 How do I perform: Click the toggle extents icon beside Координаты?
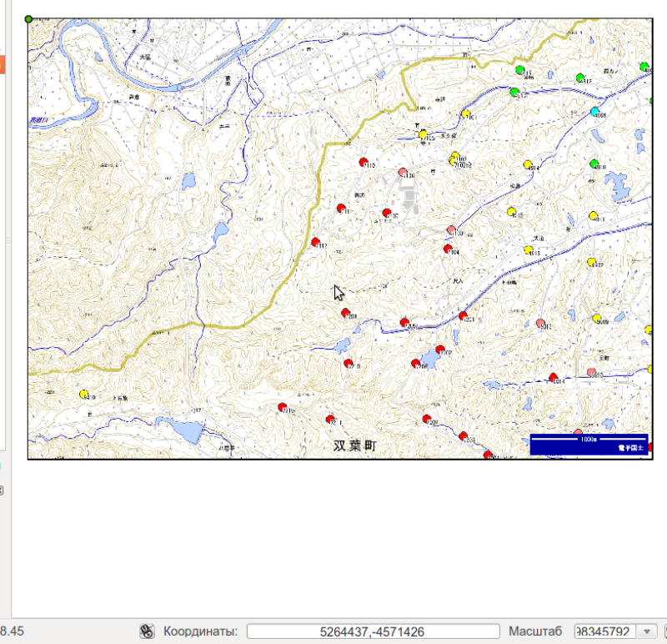tap(147, 631)
